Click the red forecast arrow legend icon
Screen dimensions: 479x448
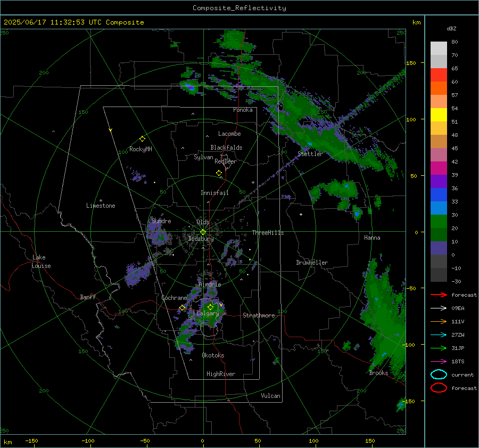coord(439,295)
